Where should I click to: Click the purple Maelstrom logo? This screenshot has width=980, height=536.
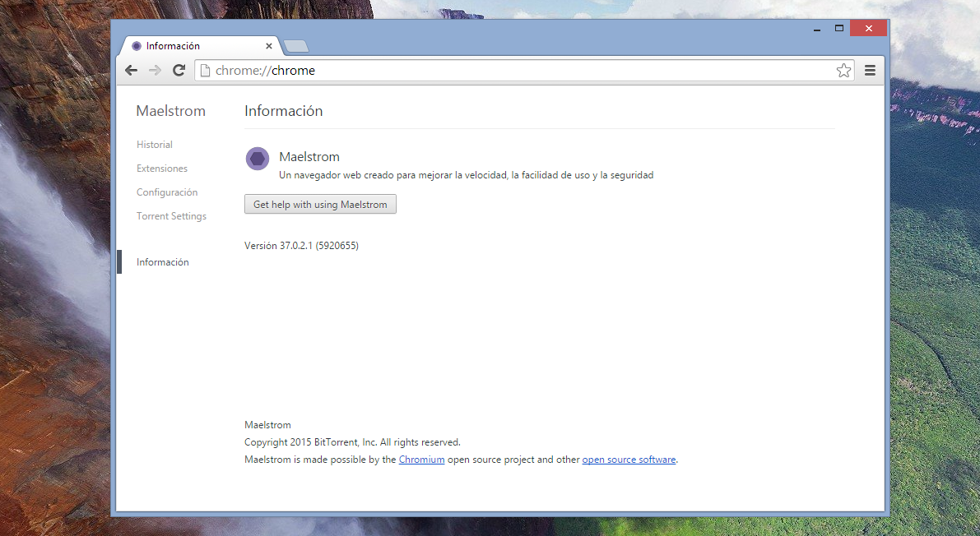click(x=258, y=159)
